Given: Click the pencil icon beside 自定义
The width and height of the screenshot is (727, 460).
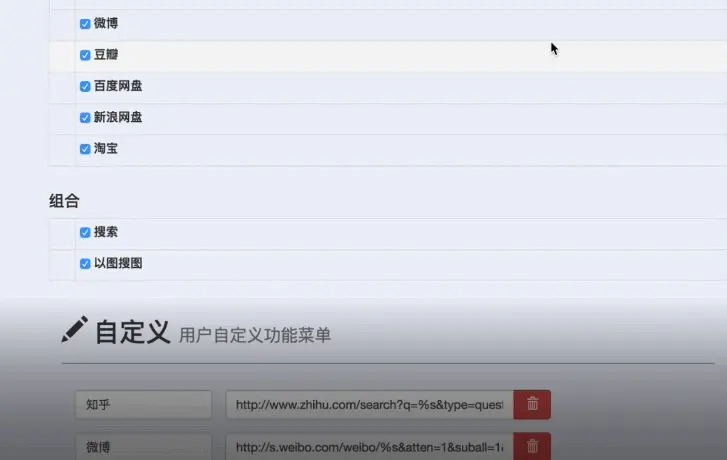Looking at the screenshot, I should pyautogui.click(x=75, y=330).
